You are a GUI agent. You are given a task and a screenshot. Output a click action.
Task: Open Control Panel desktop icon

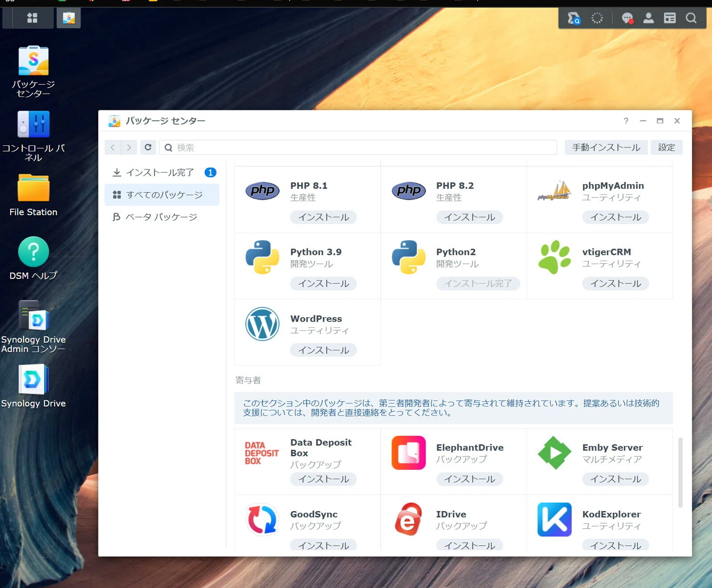(x=33, y=136)
